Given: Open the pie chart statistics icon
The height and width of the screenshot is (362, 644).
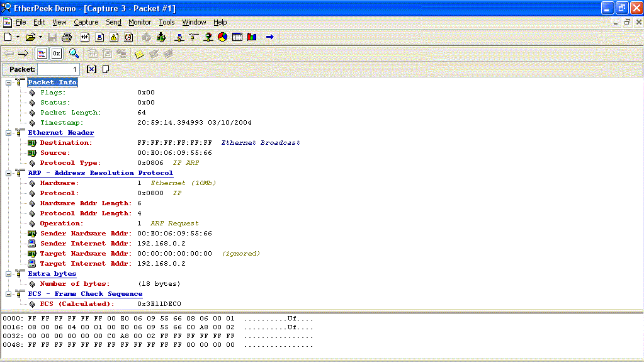Looking at the screenshot, I should point(223,37).
